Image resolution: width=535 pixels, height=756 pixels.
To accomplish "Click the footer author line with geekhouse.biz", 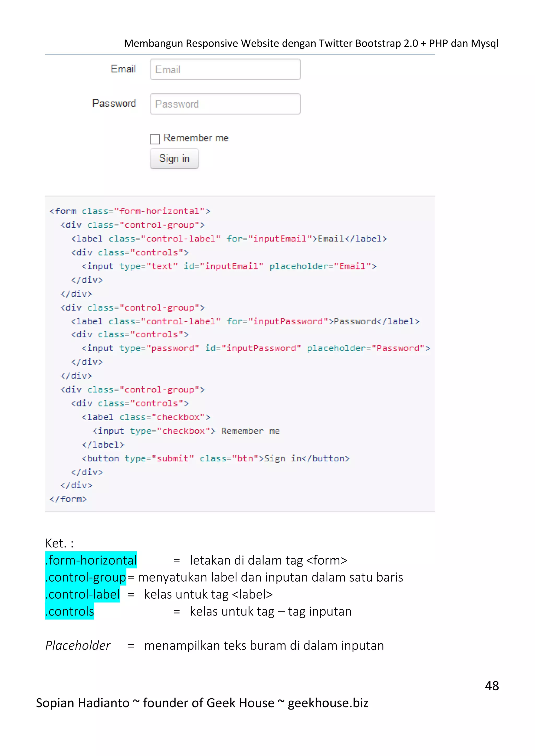I will point(202,703).
